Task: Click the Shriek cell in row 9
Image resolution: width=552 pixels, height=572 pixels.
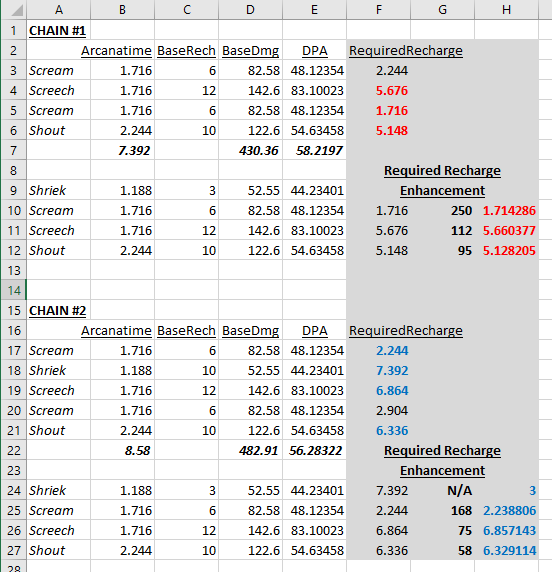Action: click(x=59, y=190)
